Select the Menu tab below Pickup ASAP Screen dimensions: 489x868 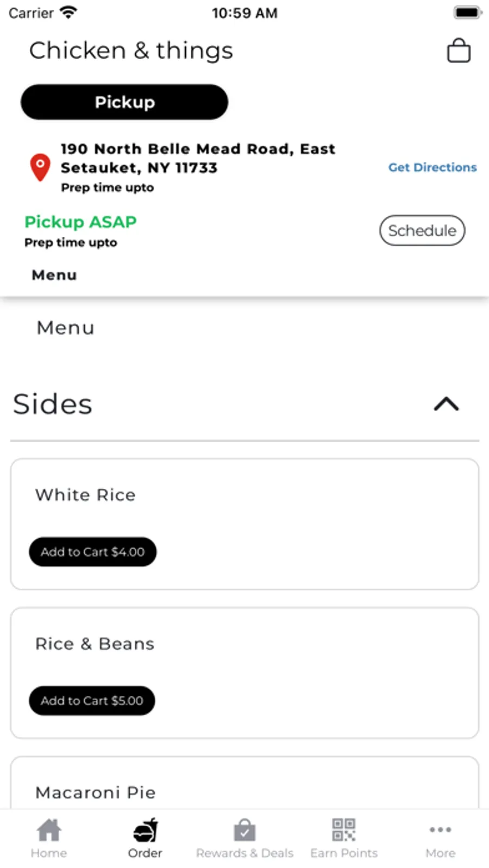tap(54, 275)
